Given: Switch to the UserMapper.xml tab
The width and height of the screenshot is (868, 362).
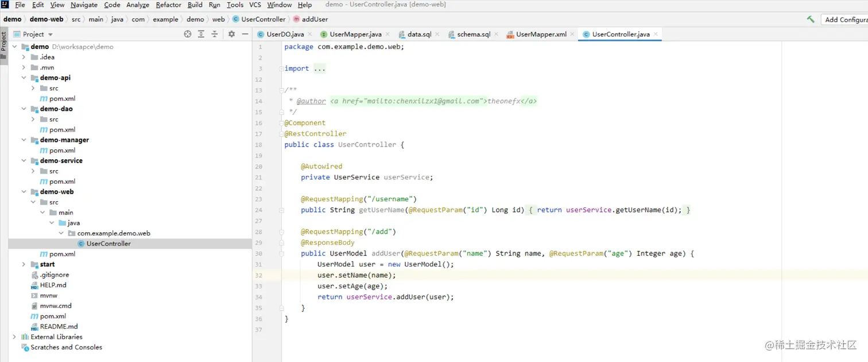Looking at the screenshot, I should 541,34.
